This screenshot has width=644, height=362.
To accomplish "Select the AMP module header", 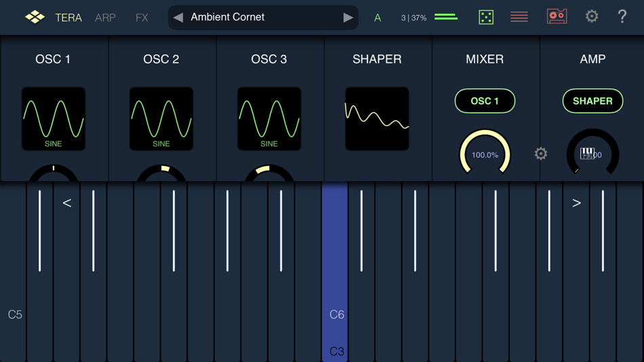I will tap(592, 59).
